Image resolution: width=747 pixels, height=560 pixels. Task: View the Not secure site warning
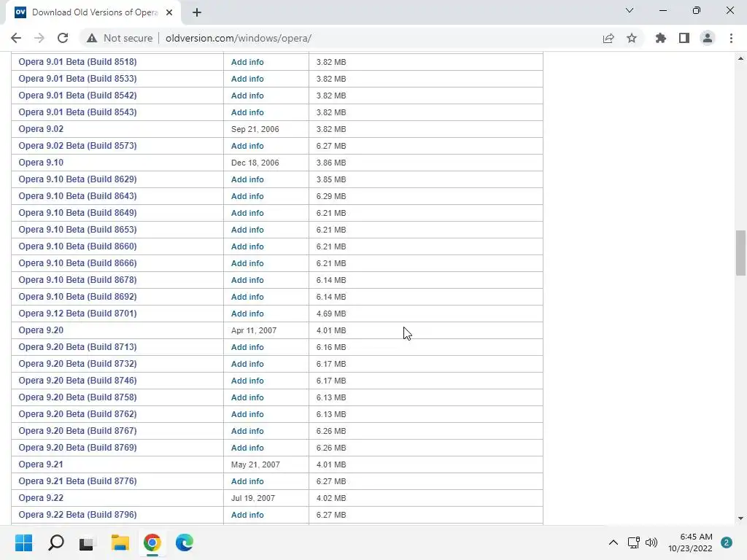(x=120, y=38)
